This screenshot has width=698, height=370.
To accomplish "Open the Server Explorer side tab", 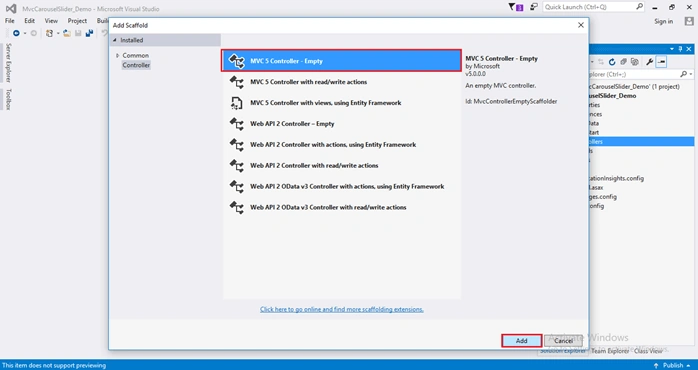I will (x=8, y=63).
